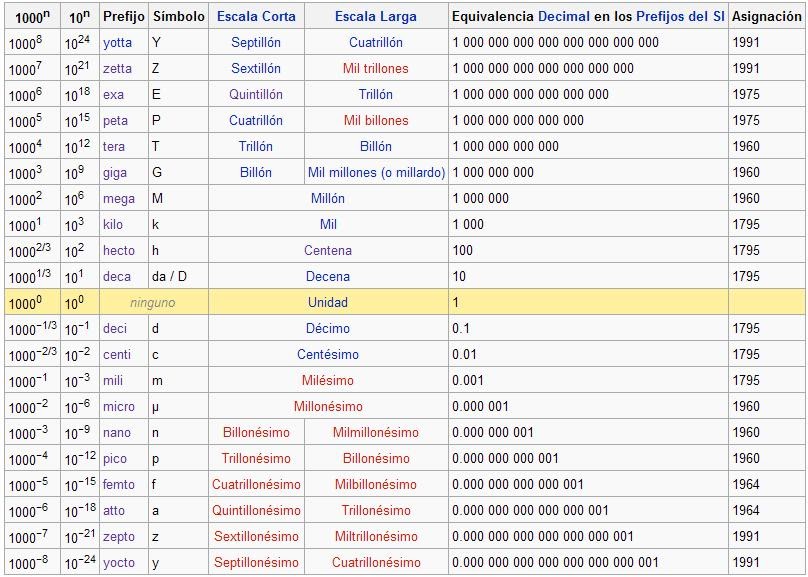Click the exa prefix link
This screenshot has height=577, width=808.
click(x=113, y=95)
